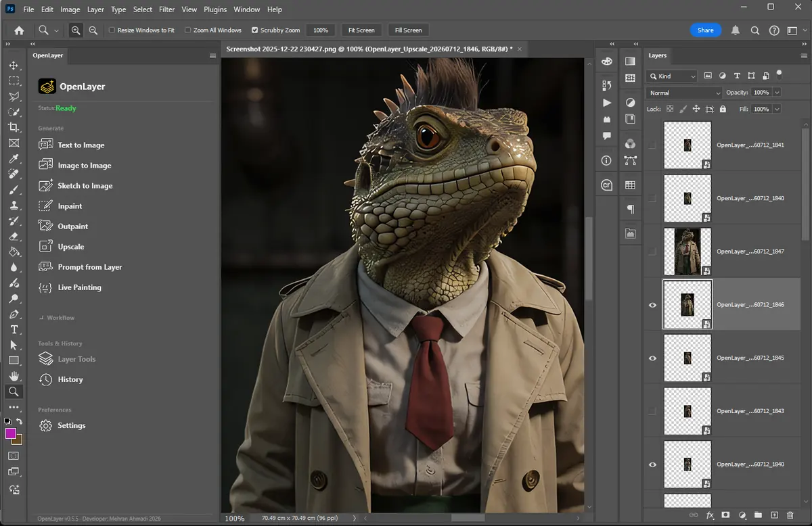This screenshot has width=812, height=526.
Task: Select the Pen tool
Action: tap(14, 314)
